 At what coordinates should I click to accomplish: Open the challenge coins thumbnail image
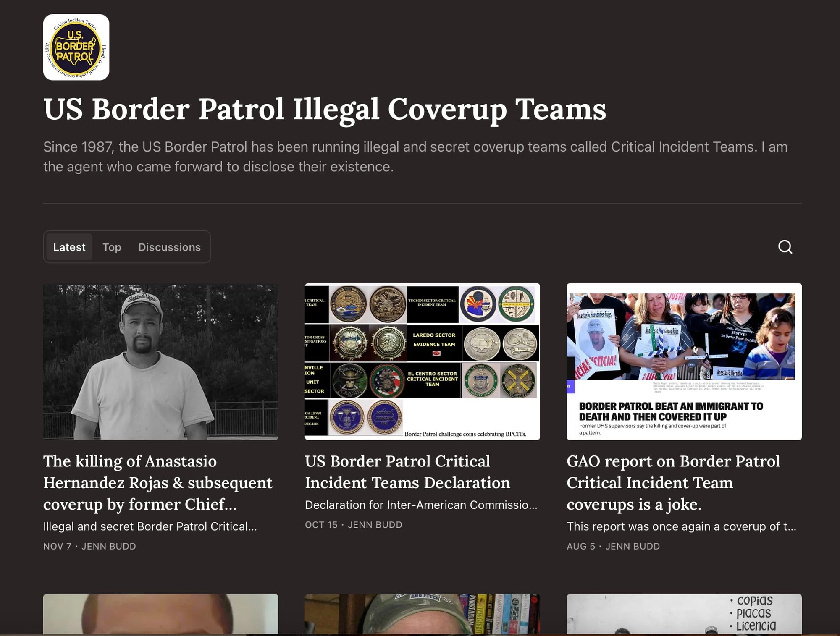pyautogui.click(x=422, y=362)
